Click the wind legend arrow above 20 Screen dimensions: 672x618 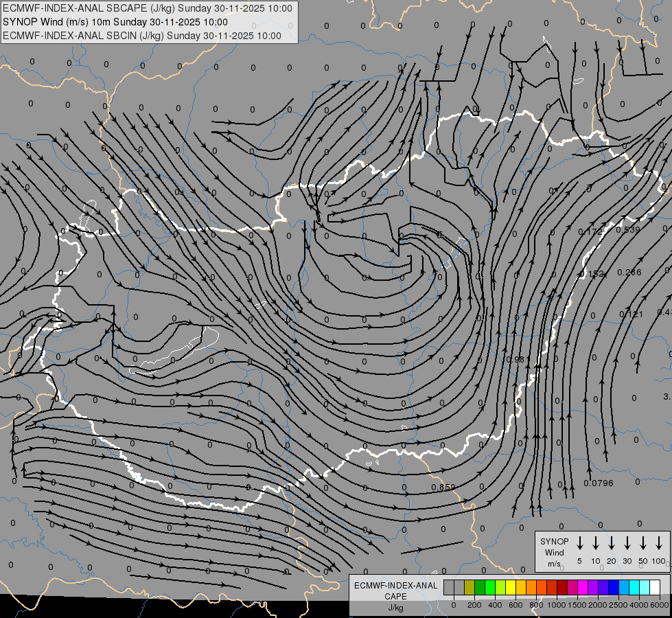[612, 543]
